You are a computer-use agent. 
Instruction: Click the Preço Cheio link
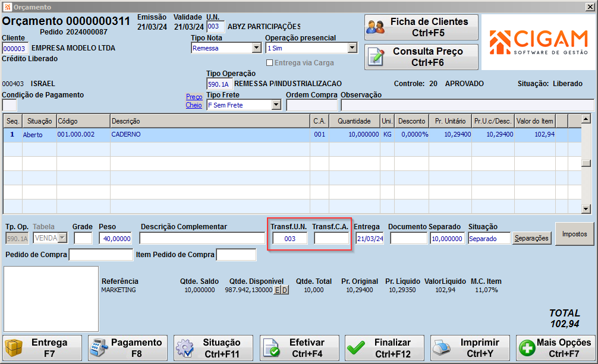[194, 101]
